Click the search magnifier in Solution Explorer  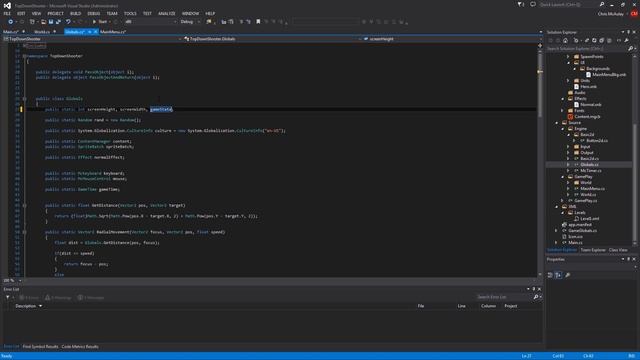click(631, 49)
